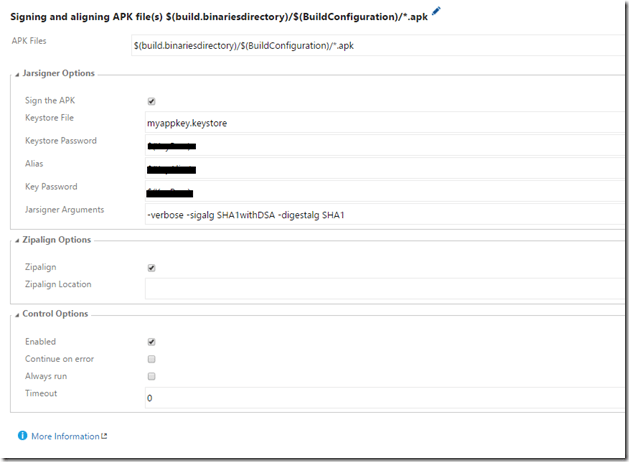Collapse the Zipalign Options section

(17, 240)
